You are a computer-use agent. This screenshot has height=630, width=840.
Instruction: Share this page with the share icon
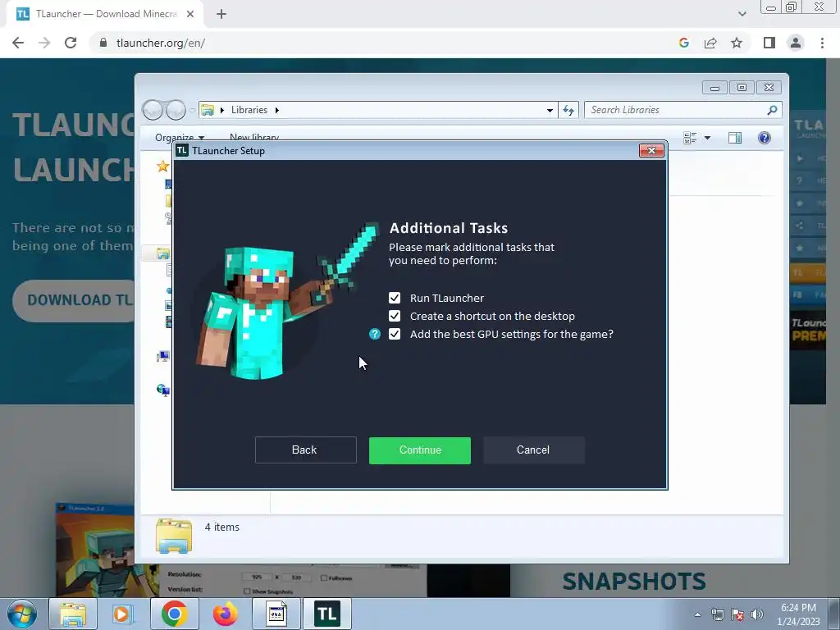(x=710, y=43)
